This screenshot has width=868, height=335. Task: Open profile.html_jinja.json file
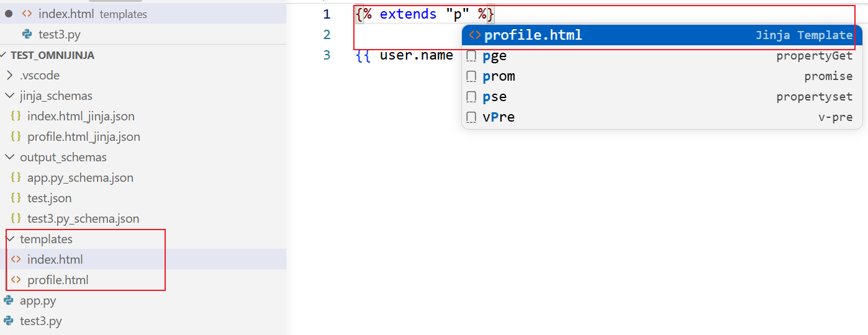tap(143, 136)
